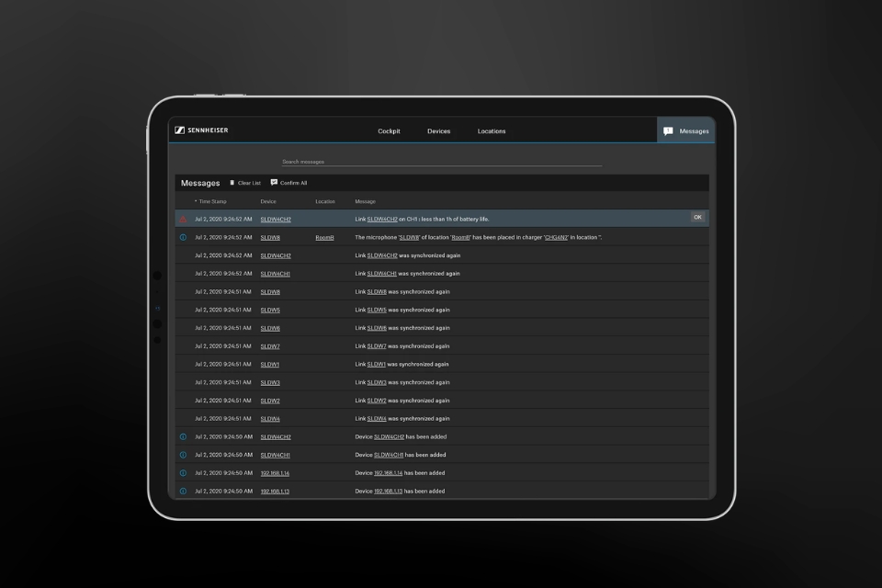Open SLDW4CH1 link in the synchronized again message
Viewport: 882px width, 588px height.
(382, 274)
